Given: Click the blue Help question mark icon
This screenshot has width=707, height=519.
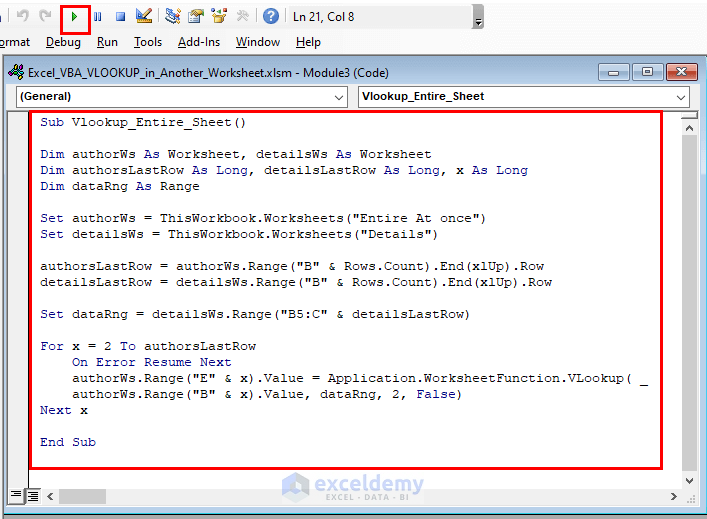Looking at the screenshot, I should 270,16.
